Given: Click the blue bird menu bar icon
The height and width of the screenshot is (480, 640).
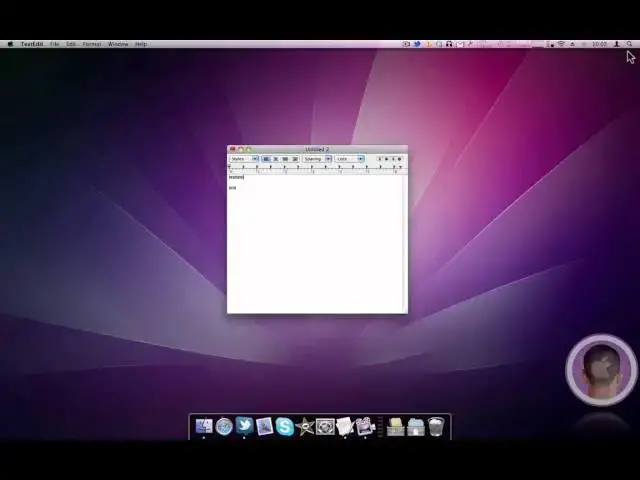Looking at the screenshot, I should pos(417,44).
